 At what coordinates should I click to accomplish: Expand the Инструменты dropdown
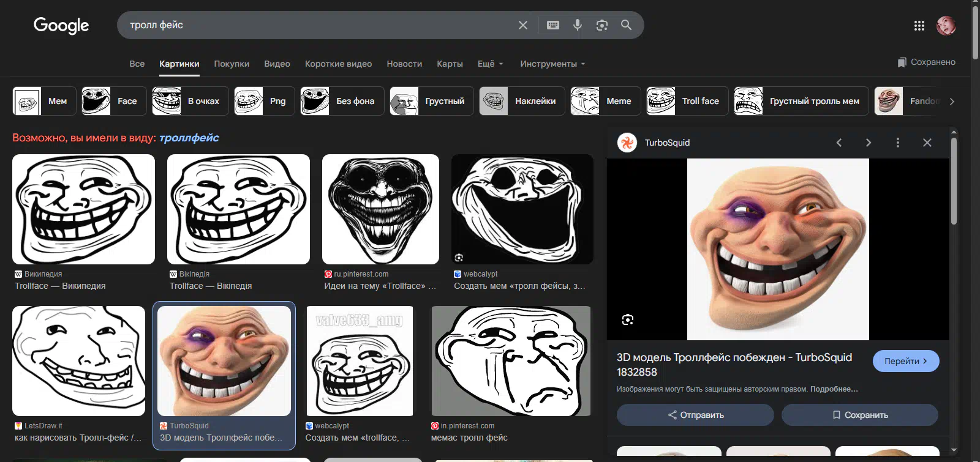[x=552, y=64]
